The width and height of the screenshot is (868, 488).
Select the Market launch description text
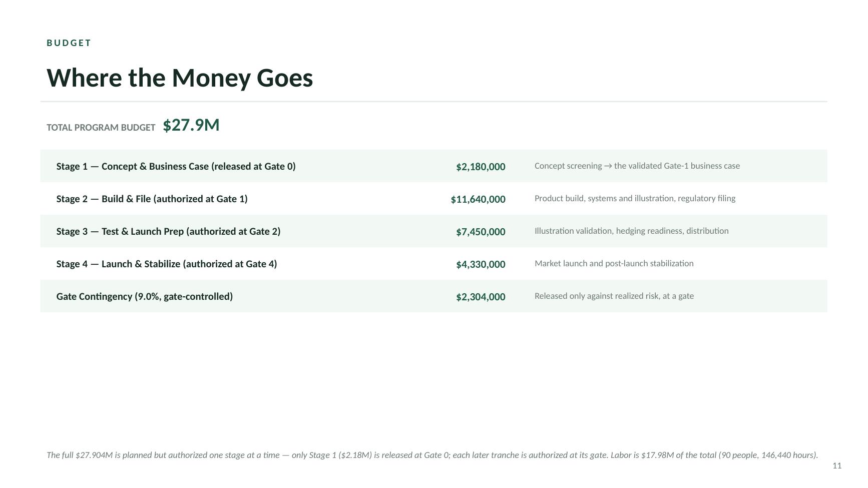614,263
